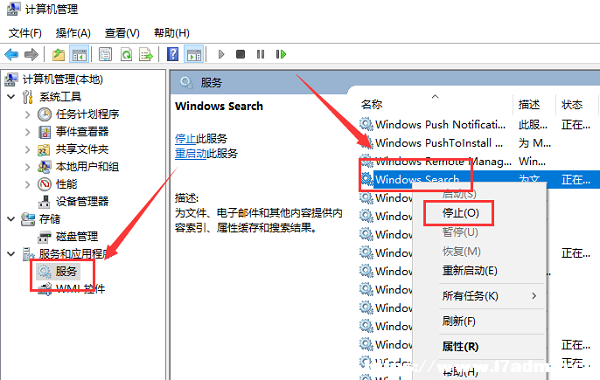Screen dimensions: 600x380
Task: Collapse the 系统工具 tree node
Action: point(11,96)
